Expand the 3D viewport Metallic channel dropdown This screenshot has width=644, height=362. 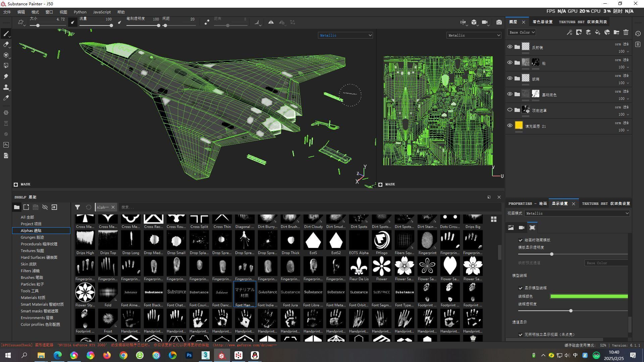click(345, 35)
